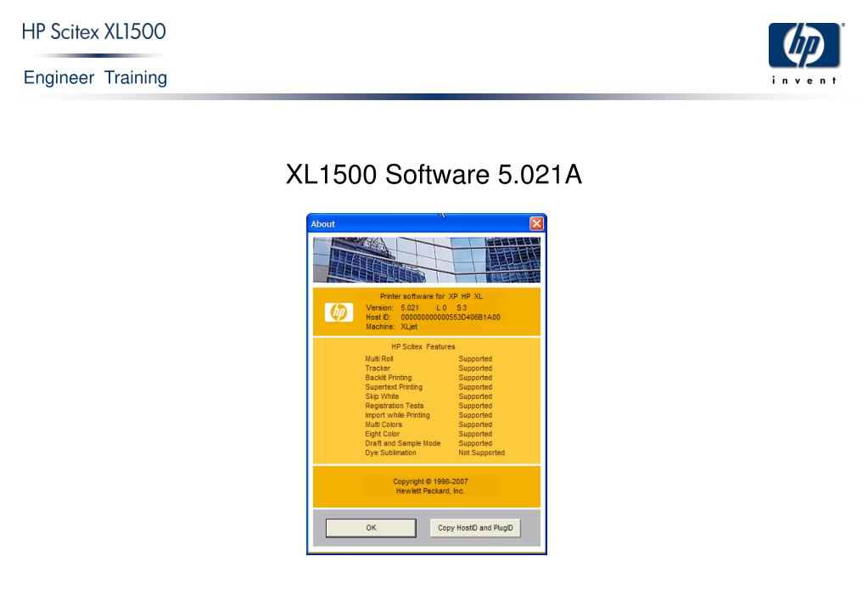Click the S 3 value on Version row
This screenshot has width=868, height=601.
pos(462,308)
